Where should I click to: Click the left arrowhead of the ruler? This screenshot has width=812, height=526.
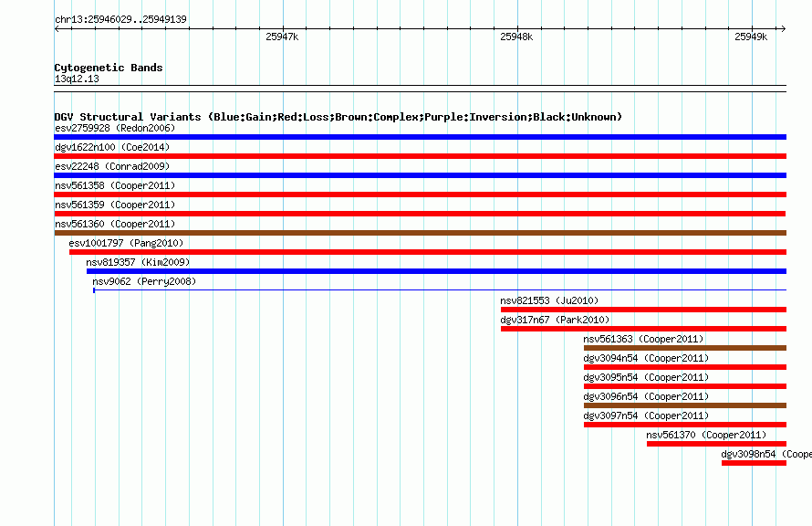57,28
